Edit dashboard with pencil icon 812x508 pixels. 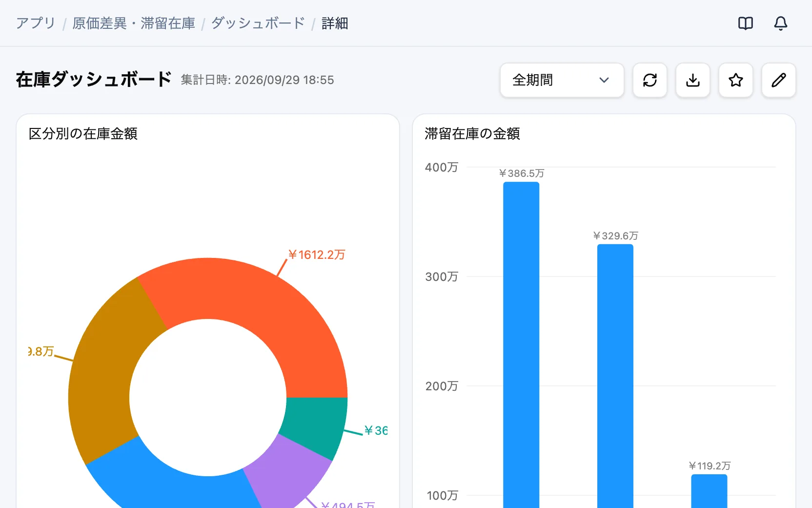[x=779, y=80]
